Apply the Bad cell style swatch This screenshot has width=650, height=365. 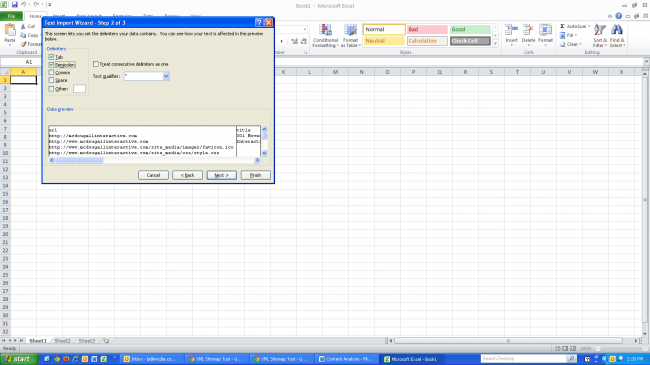(x=427, y=29)
